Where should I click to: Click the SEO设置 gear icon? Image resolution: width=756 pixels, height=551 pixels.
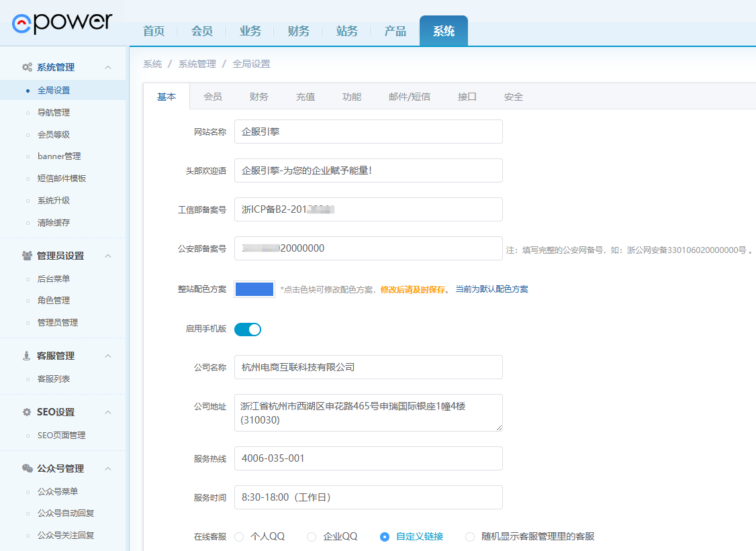pos(27,412)
